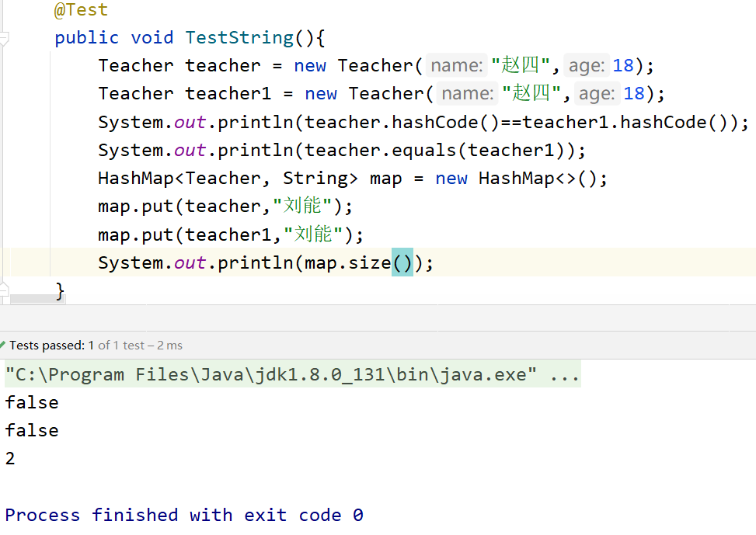Click string "刘能" in map.put(teacher line
756x535 pixels.
(302, 206)
